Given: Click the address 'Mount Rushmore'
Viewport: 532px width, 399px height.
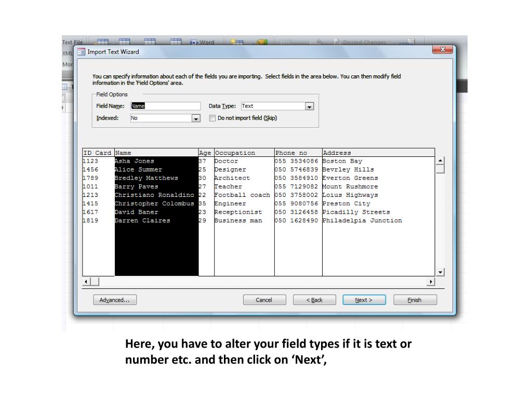Looking at the screenshot, I should (x=350, y=187).
